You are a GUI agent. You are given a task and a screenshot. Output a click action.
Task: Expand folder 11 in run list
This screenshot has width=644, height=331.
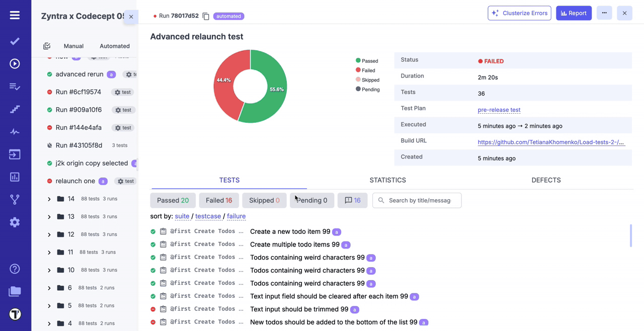pos(49,253)
